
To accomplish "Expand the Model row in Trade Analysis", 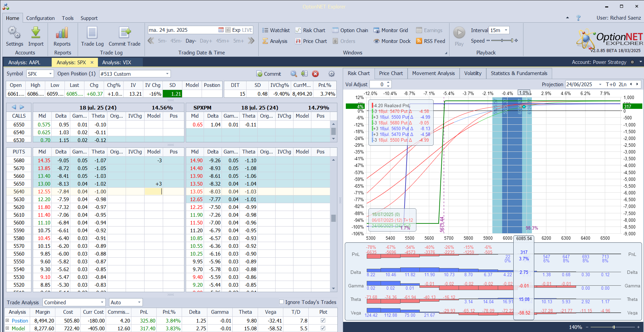I will coord(7,328).
